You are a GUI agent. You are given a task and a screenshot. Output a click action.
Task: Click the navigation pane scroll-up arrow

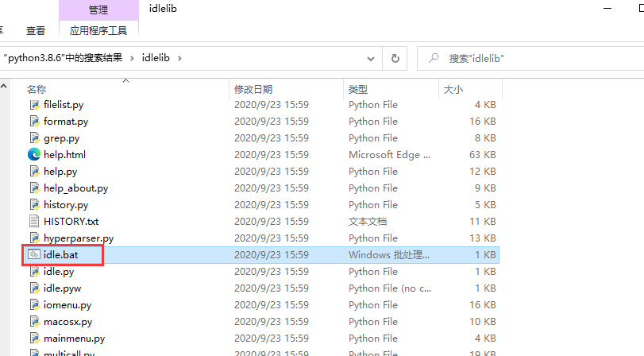click(x=4, y=87)
